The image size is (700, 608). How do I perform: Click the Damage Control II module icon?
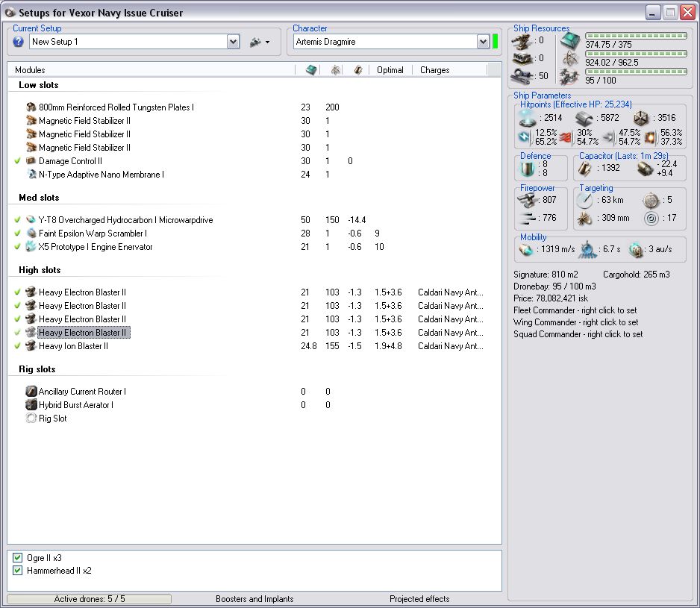pos(31,161)
